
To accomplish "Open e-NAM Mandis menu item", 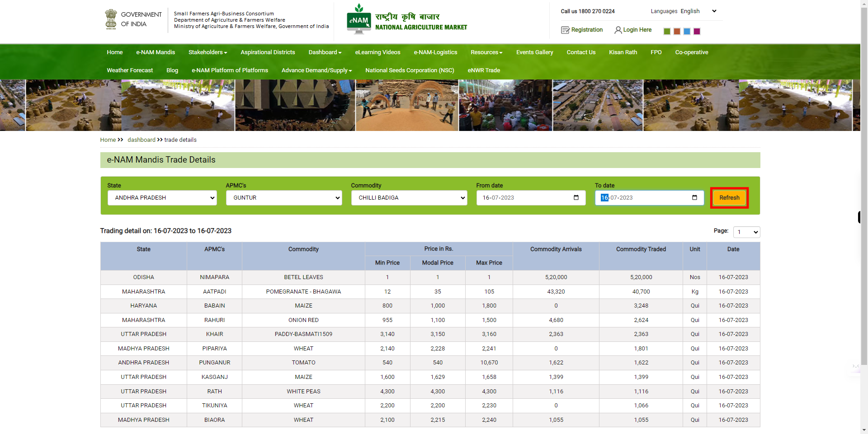I will [x=156, y=52].
